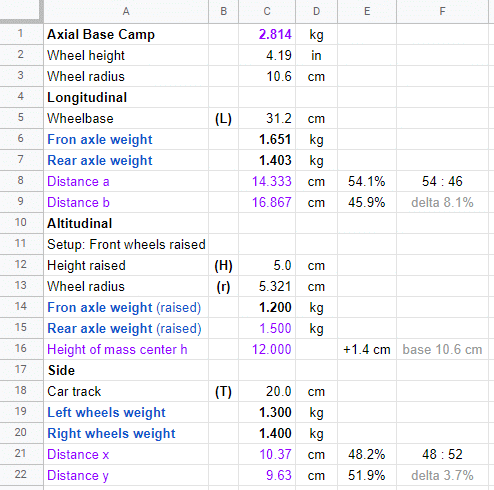Select the Distance a value 14.333

[267, 181]
